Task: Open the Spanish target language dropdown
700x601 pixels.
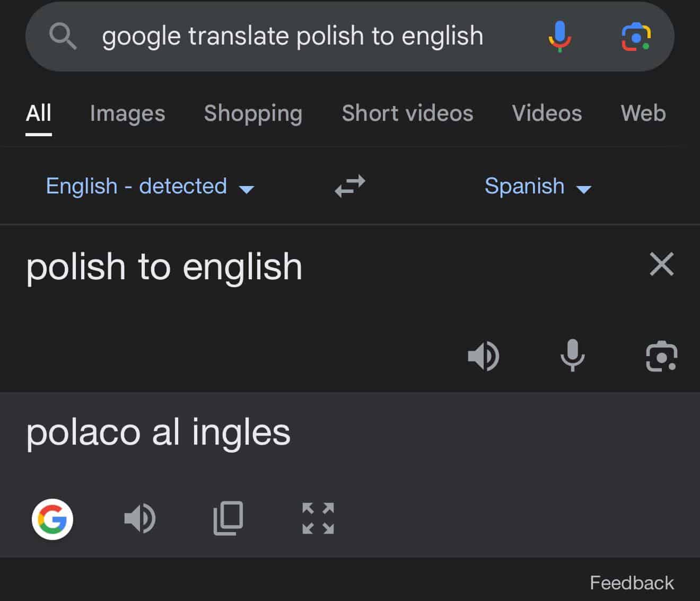Action: pyautogui.click(x=537, y=187)
